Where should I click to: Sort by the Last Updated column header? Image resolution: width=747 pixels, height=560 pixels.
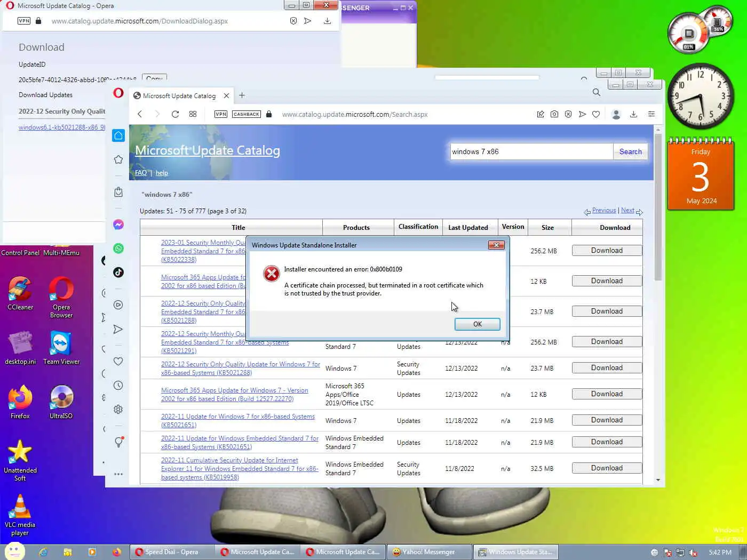468,228
